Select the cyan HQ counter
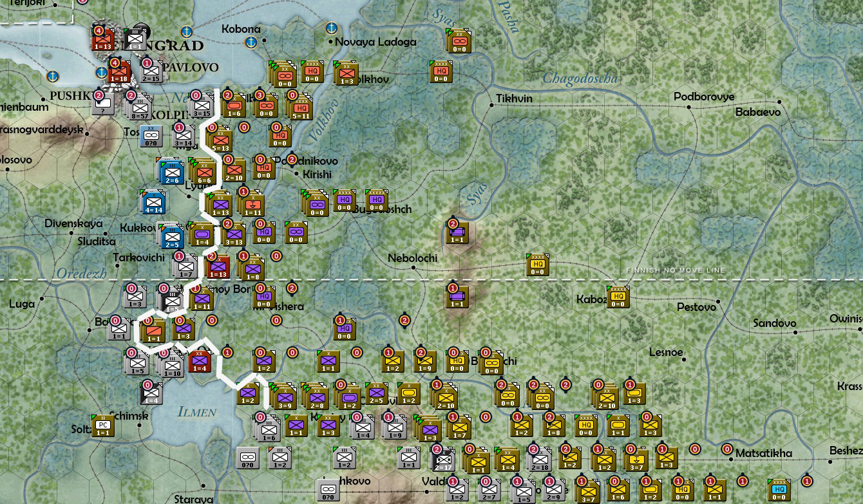The image size is (863, 504). (x=780, y=490)
